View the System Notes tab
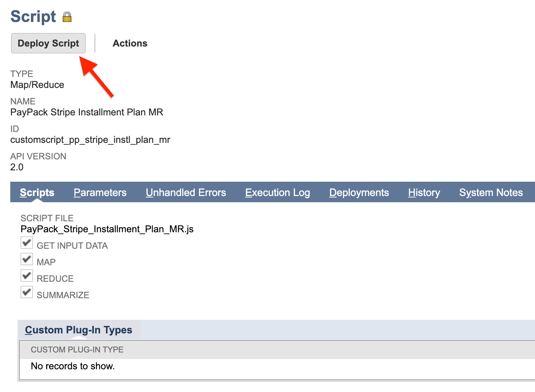Screen dimensions: 535x392 491,192
